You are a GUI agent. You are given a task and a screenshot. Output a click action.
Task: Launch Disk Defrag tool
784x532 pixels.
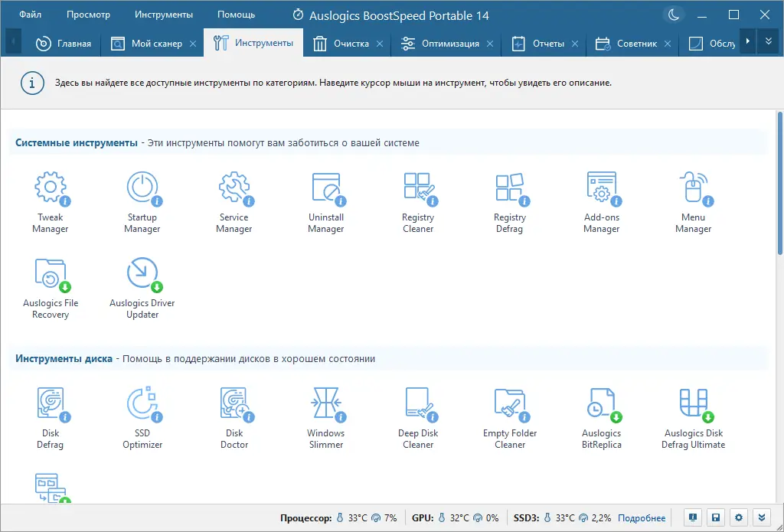coord(51,417)
